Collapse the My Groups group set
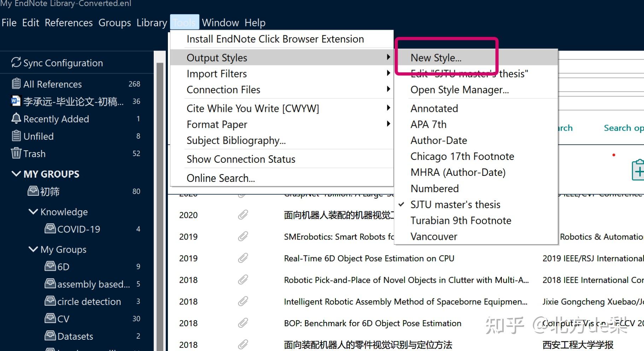 tap(33, 249)
